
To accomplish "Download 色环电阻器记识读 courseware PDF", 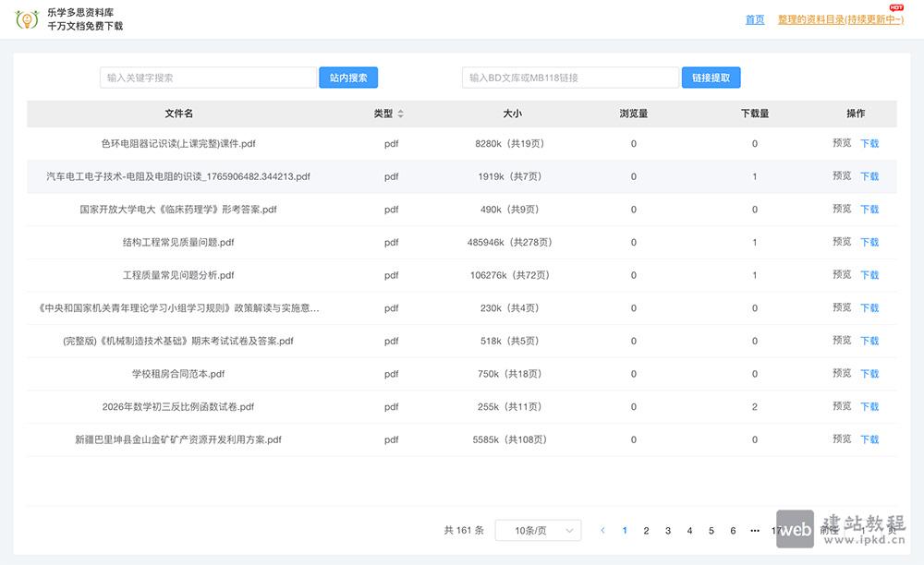I will coord(869,143).
